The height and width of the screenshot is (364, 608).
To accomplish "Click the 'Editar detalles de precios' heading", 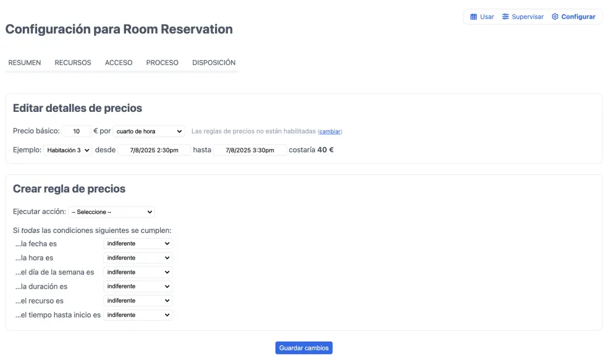I will pos(78,108).
